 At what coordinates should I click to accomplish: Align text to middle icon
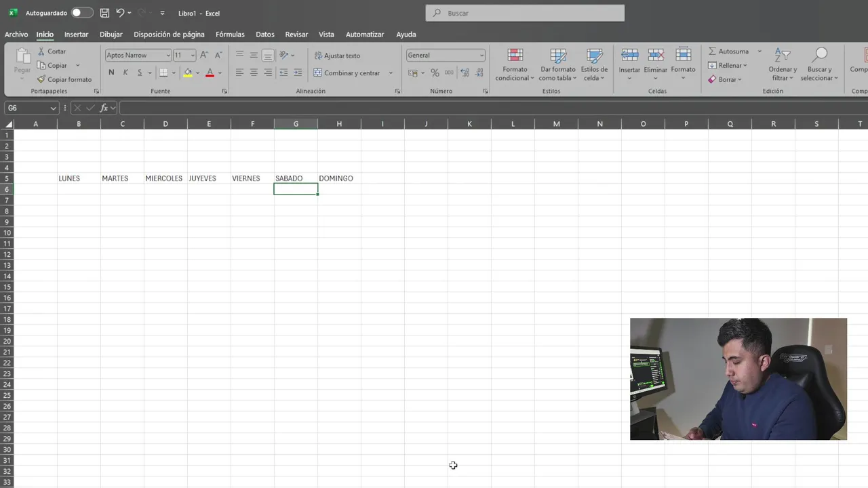[254, 55]
